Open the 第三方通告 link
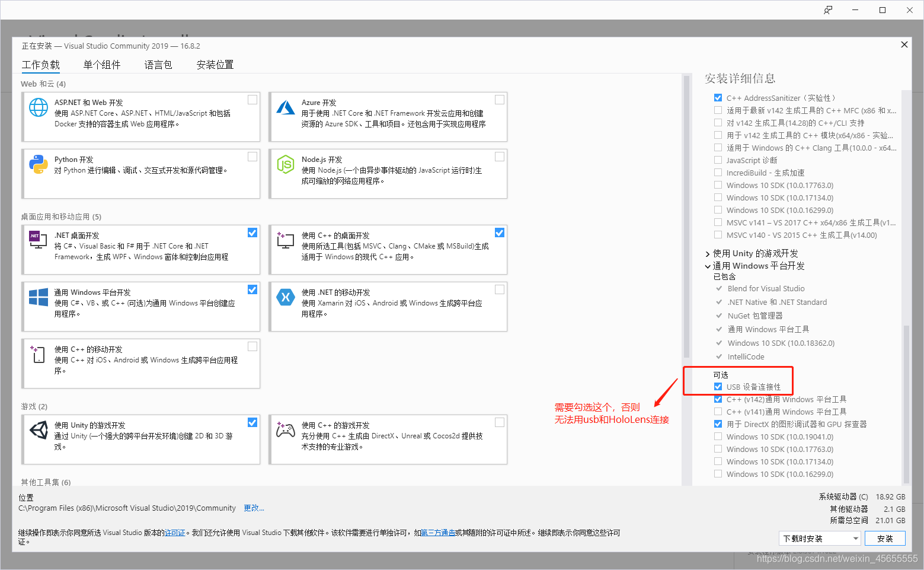 coord(437,533)
